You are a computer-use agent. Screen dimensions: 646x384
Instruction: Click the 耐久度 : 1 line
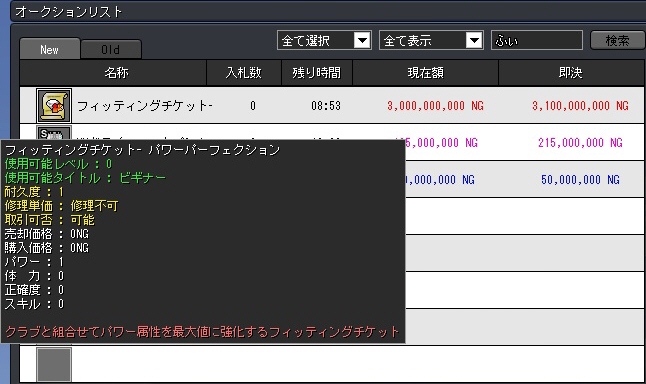[34, 192]
